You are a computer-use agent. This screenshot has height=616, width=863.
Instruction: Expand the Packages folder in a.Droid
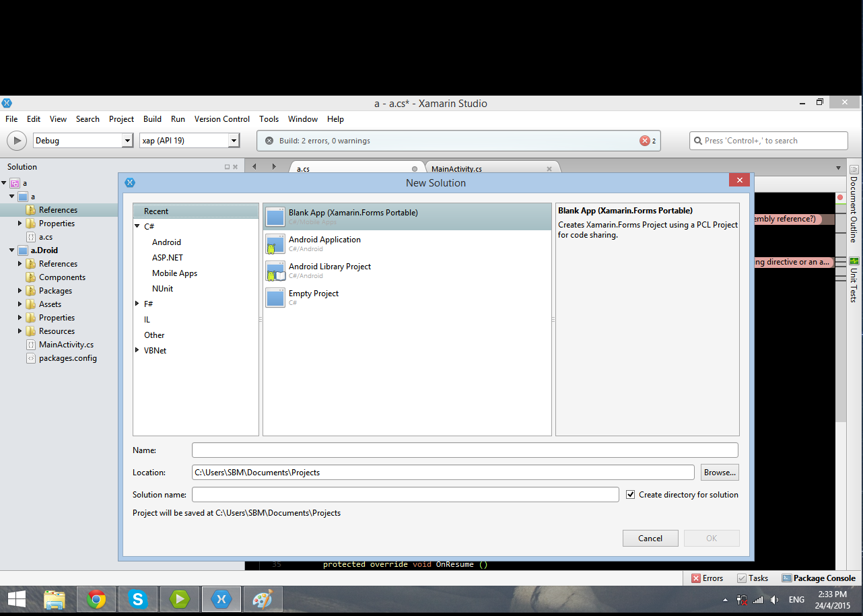[20, 291]
